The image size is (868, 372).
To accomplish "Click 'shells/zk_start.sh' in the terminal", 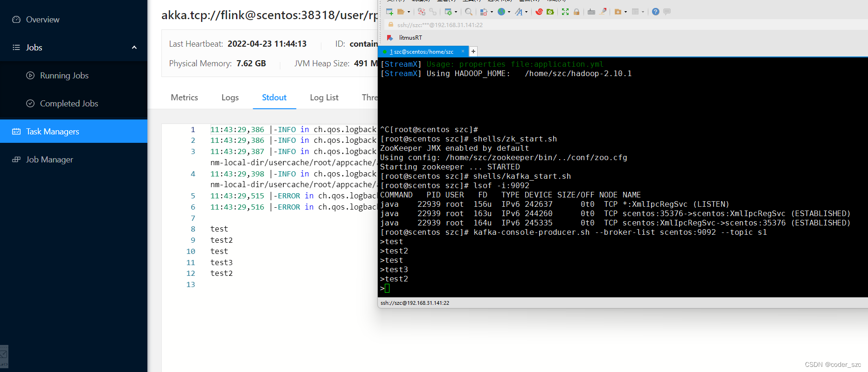I will (x=515, y=139).
